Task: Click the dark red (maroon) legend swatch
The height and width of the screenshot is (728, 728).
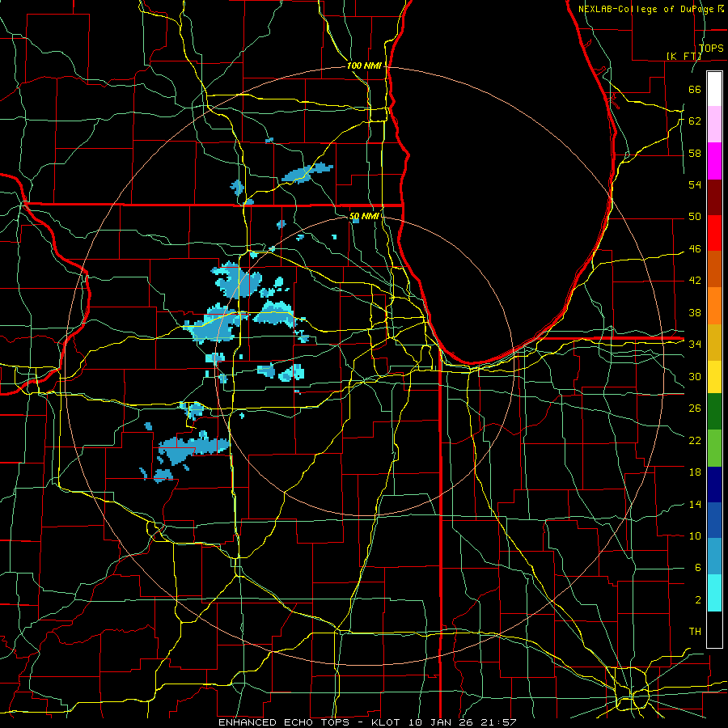Action: coord(714,197)
